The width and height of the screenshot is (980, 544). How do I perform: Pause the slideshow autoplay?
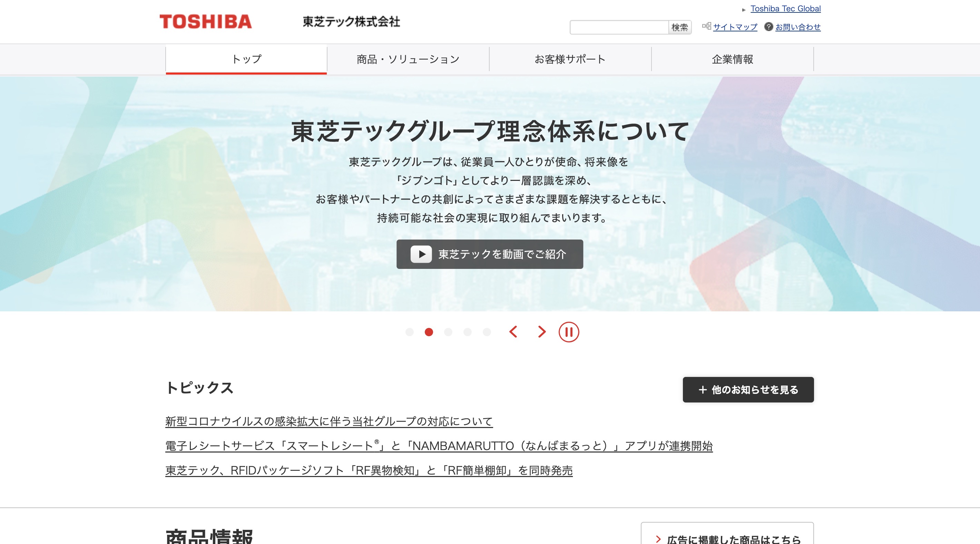pos(569,332)
